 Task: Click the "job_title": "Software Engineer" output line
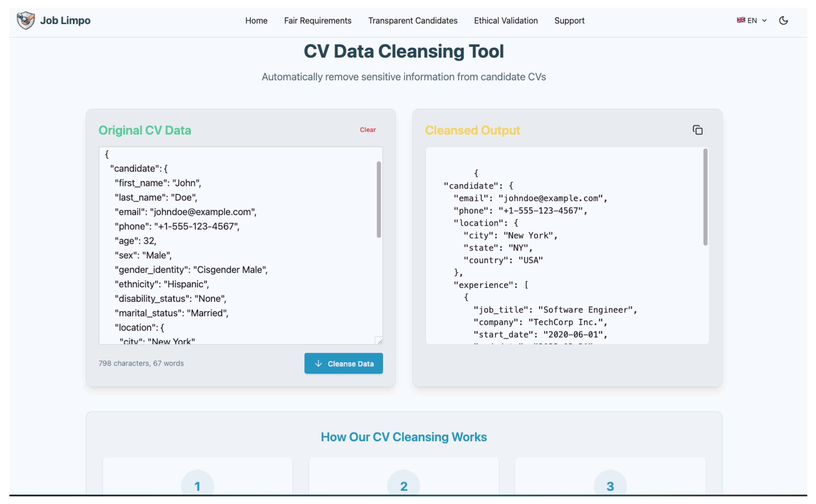tap(555, 310)
